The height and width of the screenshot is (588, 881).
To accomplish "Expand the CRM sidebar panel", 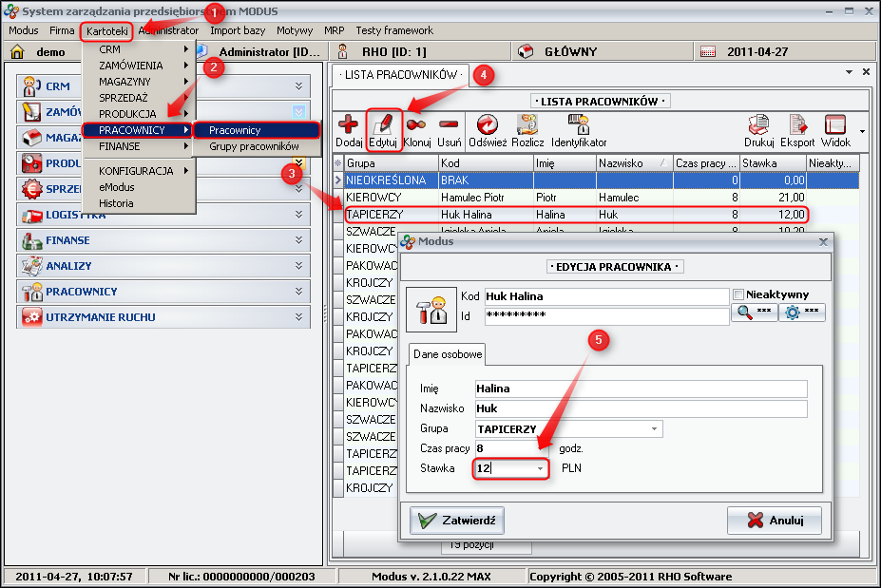I will pos(298,86).
